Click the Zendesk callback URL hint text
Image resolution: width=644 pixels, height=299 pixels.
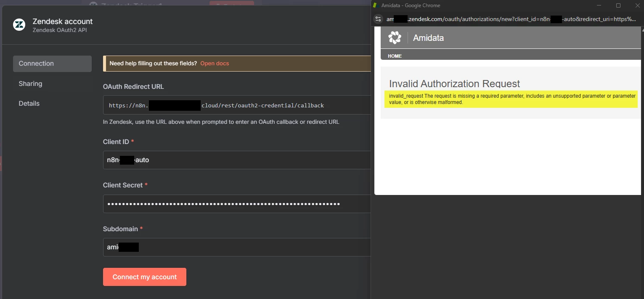click(x=221, y=122)
